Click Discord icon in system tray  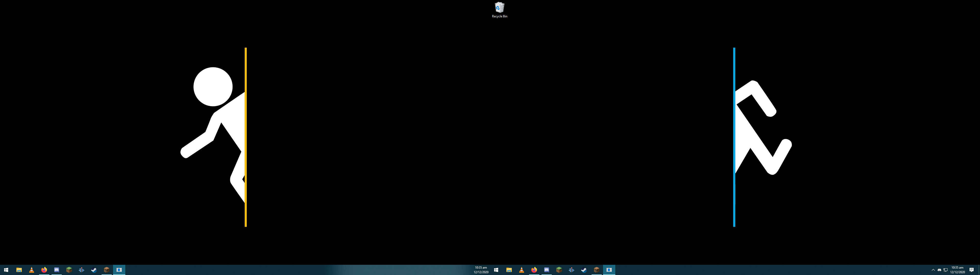939,270
